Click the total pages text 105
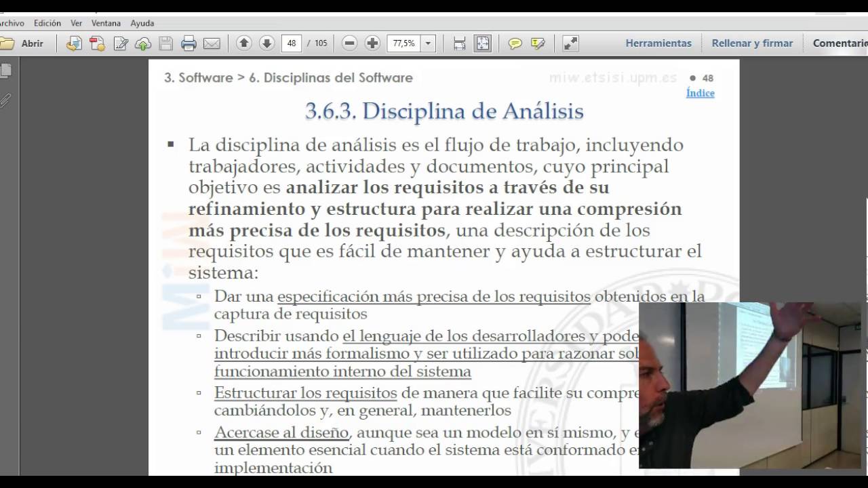Screen dimensions: 868x488 (x=321, y=43)
